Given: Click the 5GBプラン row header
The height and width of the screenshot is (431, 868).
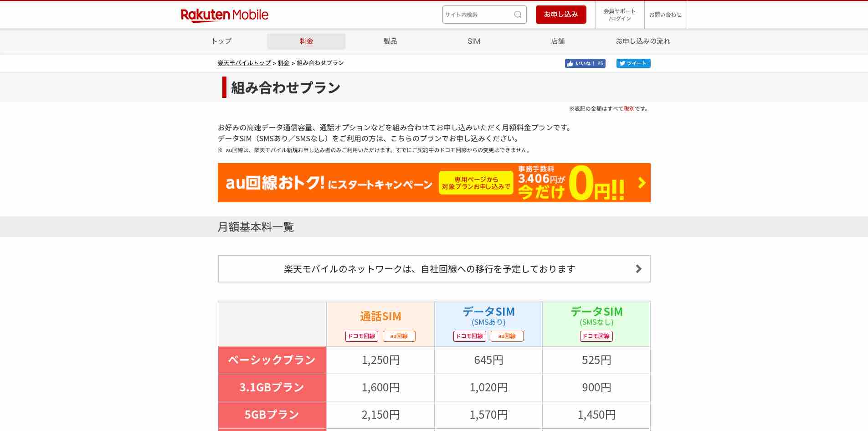Looking at the screenshot, I should [272, 415].
